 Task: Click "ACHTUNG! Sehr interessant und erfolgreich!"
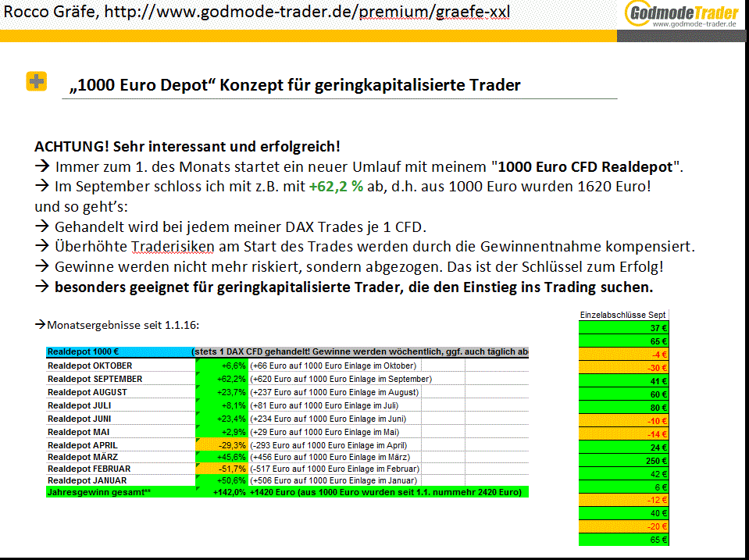pyautogui.click(x=187, y=146)
